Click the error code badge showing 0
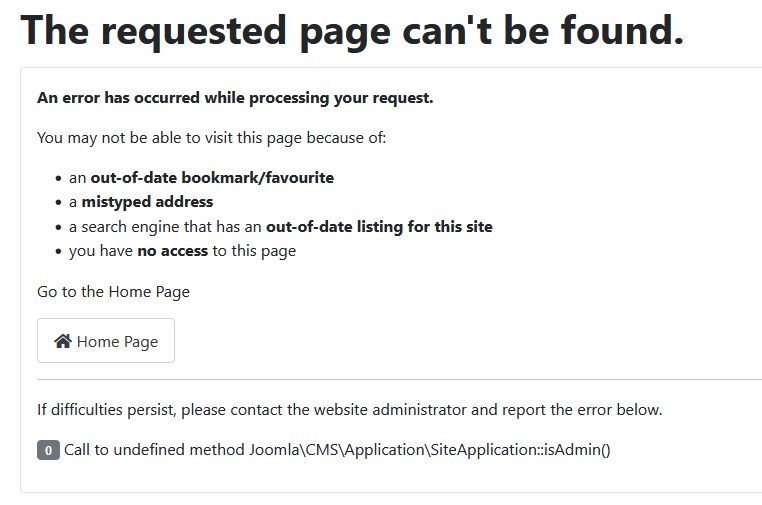Viewport: 762px width, 505px height. 48,450
